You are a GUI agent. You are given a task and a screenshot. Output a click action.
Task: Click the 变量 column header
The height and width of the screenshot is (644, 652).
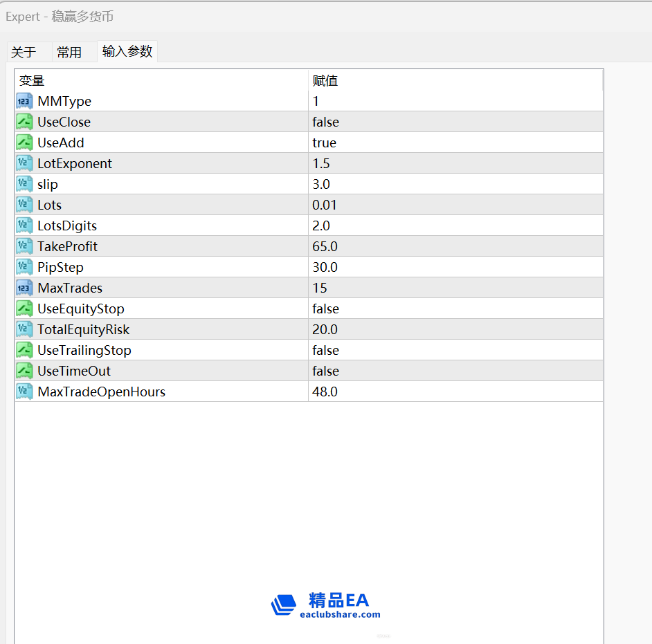[32, 80]
